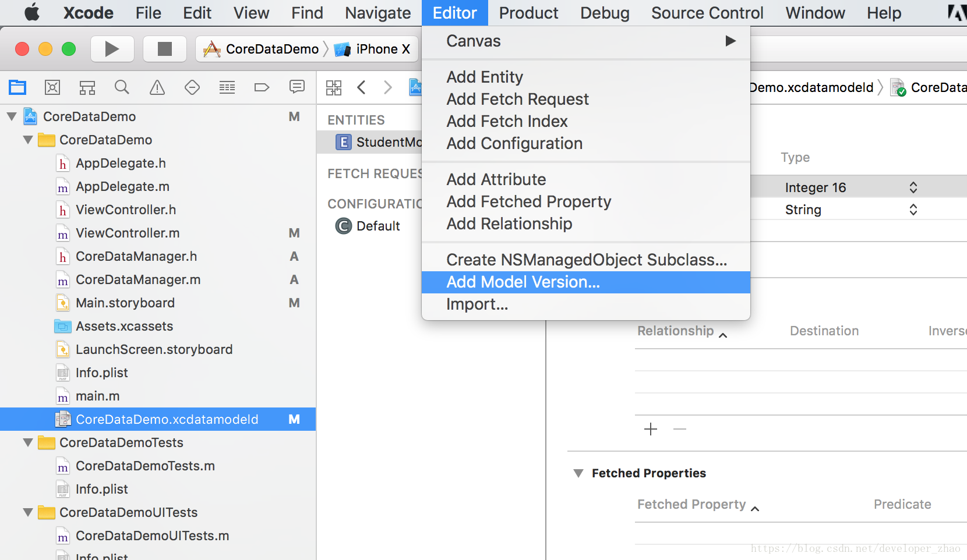Click the Run play button

click(112, 49)
